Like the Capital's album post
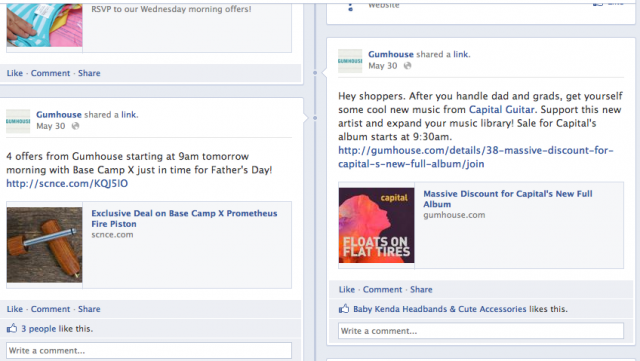This screenshot has height=361, width=640. 347,290
